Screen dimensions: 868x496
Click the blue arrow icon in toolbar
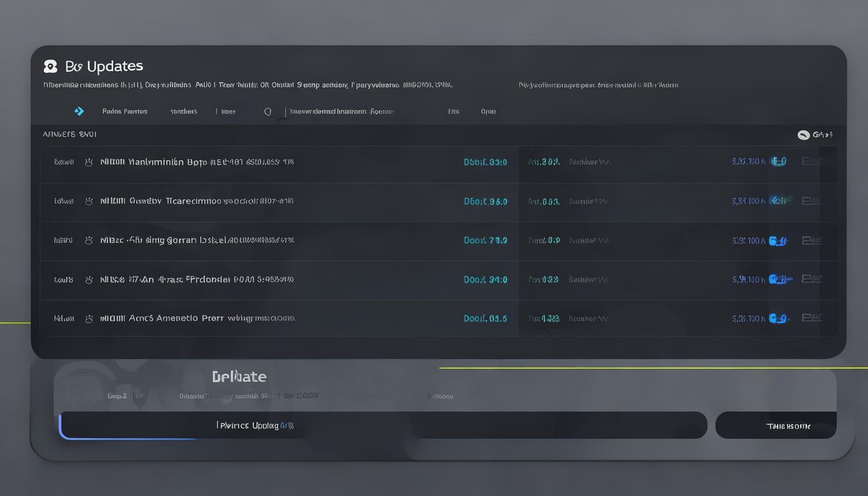[x=79, y=111]
